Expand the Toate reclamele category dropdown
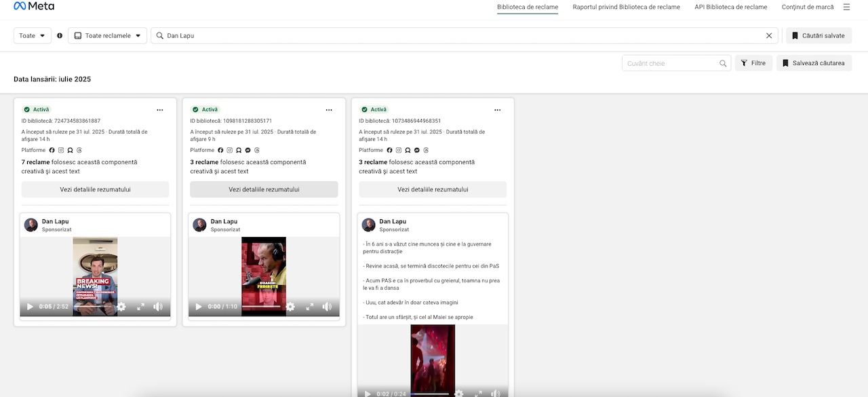The width and height of the screenshot is (868, 397). pos(107,36)
